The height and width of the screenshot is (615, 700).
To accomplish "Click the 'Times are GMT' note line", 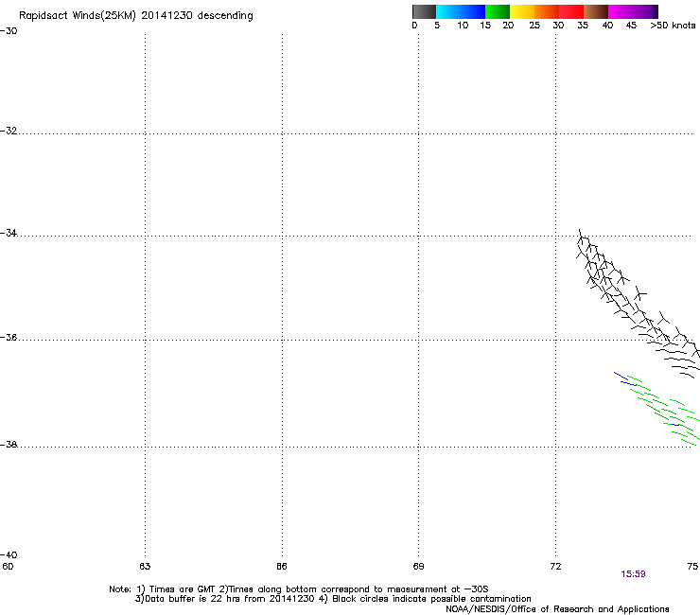I will click(299, 589).
